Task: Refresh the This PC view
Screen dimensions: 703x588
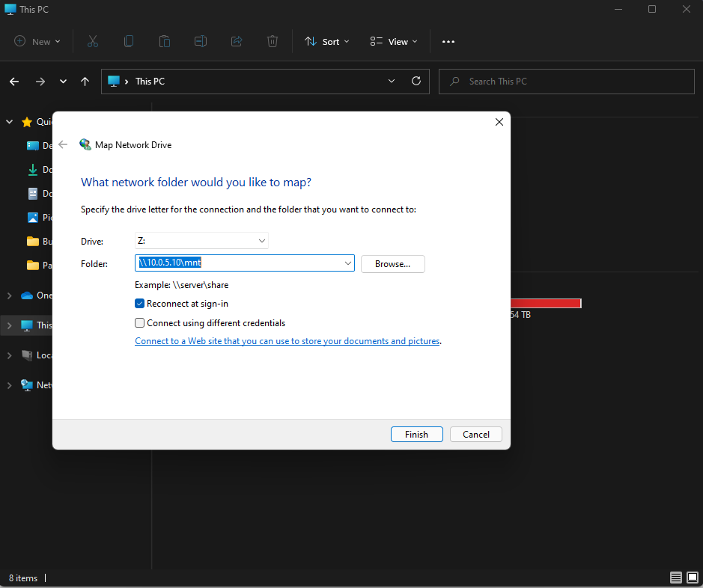Action: click(x=416, y=81)
